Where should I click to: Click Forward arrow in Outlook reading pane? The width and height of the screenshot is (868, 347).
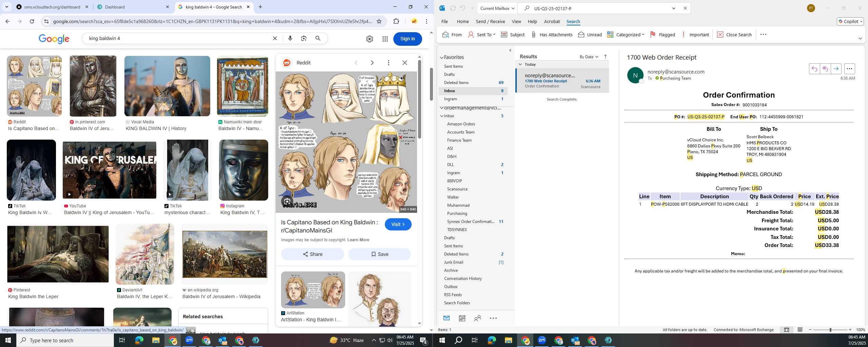(836, 69)
